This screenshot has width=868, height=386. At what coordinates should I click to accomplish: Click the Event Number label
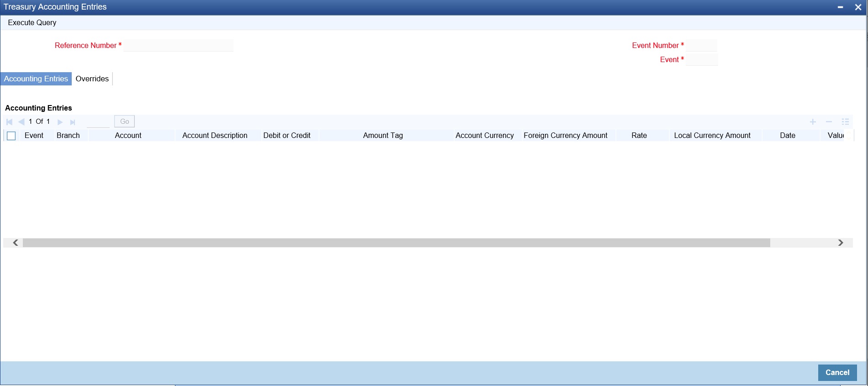point(655,45)
